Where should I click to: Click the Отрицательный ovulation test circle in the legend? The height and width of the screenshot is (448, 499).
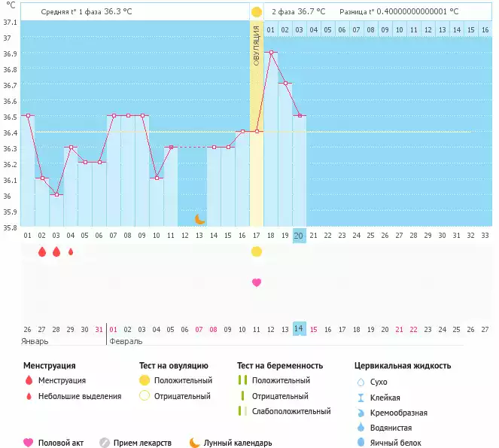coord(145,396)
